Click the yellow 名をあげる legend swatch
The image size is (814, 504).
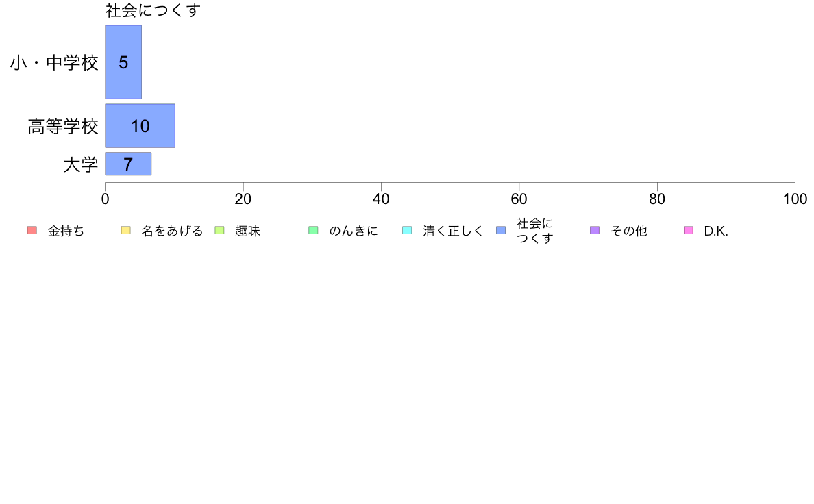point(125,231)
